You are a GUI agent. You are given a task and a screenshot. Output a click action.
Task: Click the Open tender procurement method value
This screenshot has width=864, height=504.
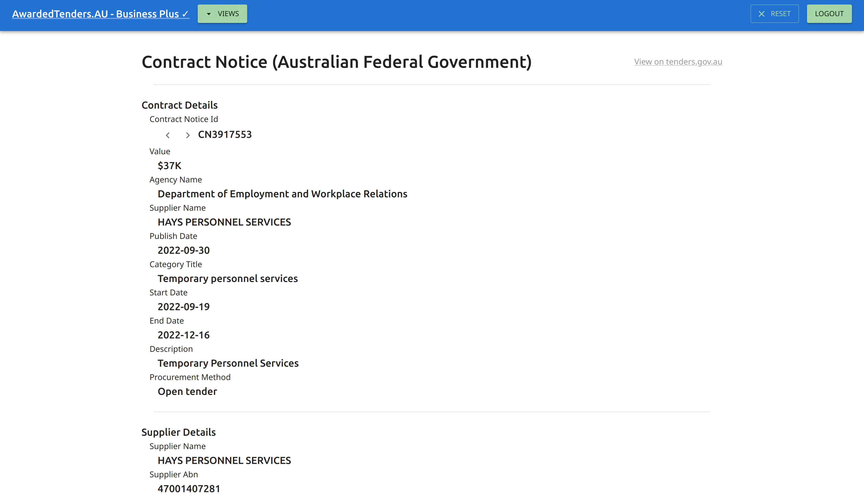click(x=187, y=391)
